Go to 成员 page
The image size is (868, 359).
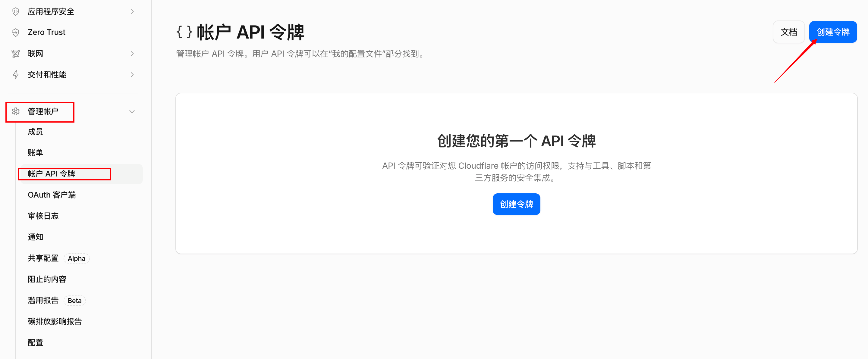coord(35,132)
